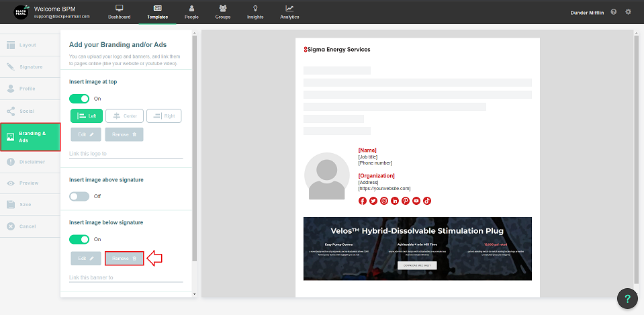Switch to the Insights tab

pyautogui.click(x=255, y=12)
